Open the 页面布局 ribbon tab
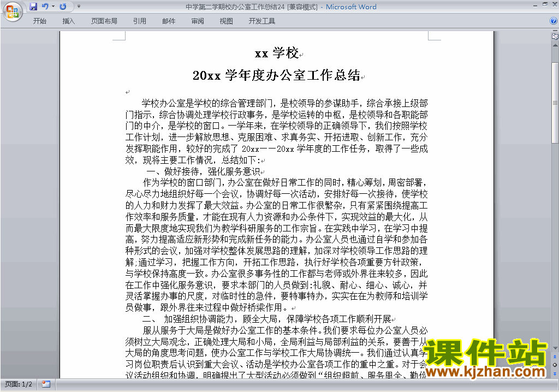This screenshot has width=559, height=392. click(x=104, y=21)
